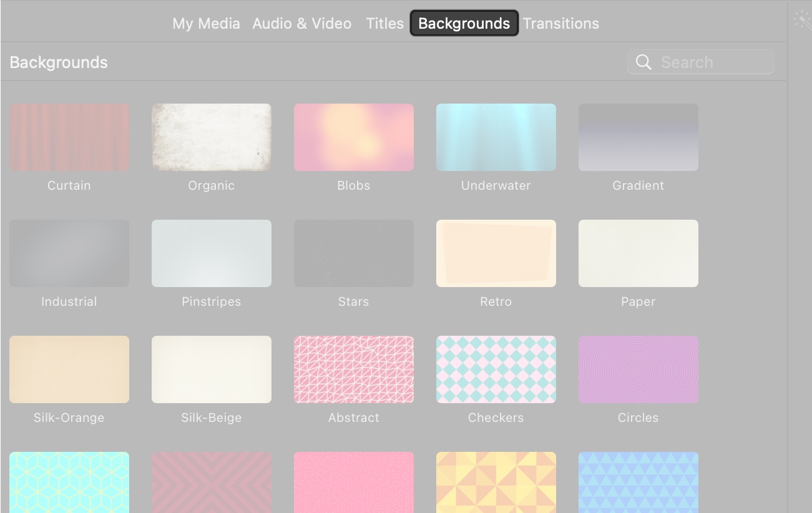812x513 pixels.
Task: Switch to the My Media tab
Action: pyautogui.click(x=205, y=24)
